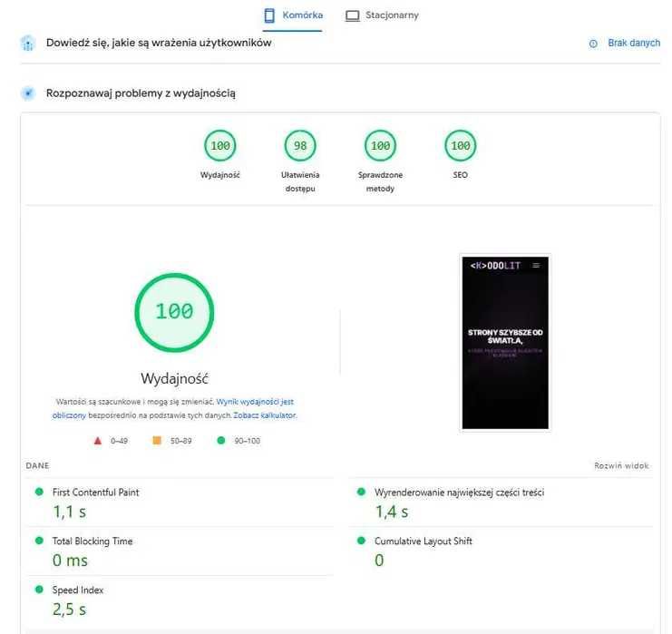Click the orange square 50–89 legend icon

point(157,440)
